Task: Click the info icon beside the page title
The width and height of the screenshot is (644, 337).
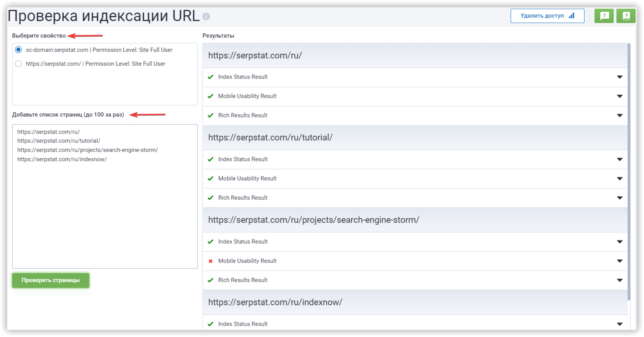Action: point(206,16)
